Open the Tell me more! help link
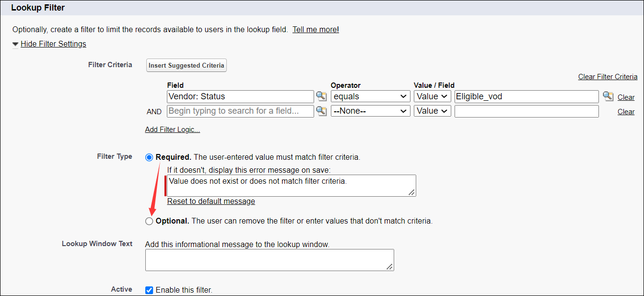Screen dimensions: 644x296 pyautogui.click(x=316, y=29)
